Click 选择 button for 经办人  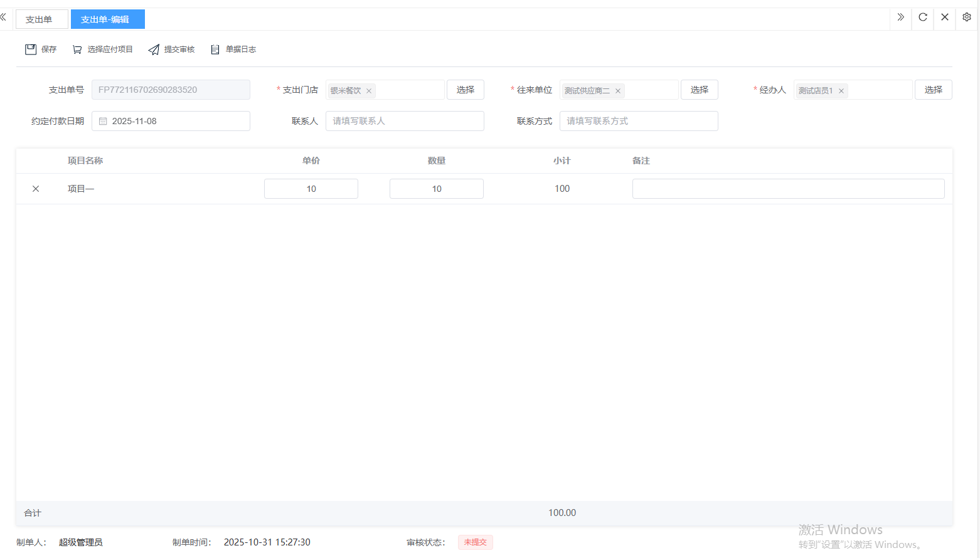tap(933, 90)
